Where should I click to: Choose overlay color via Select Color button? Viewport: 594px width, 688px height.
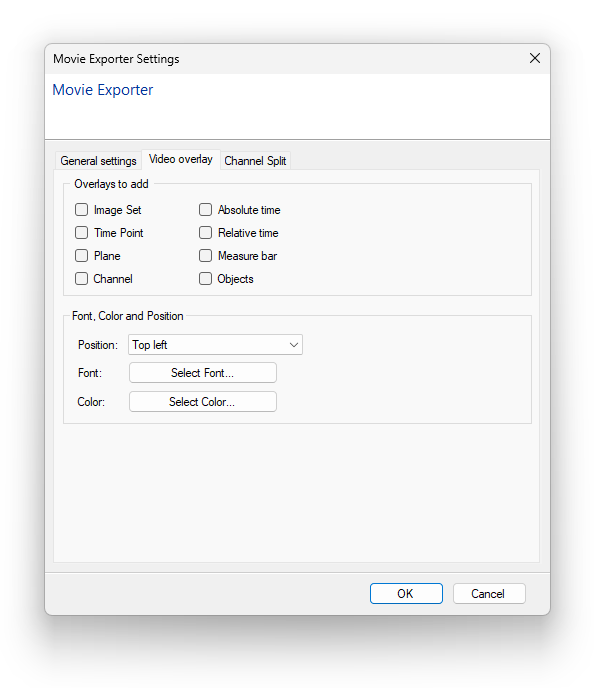[x=203, y=401]
